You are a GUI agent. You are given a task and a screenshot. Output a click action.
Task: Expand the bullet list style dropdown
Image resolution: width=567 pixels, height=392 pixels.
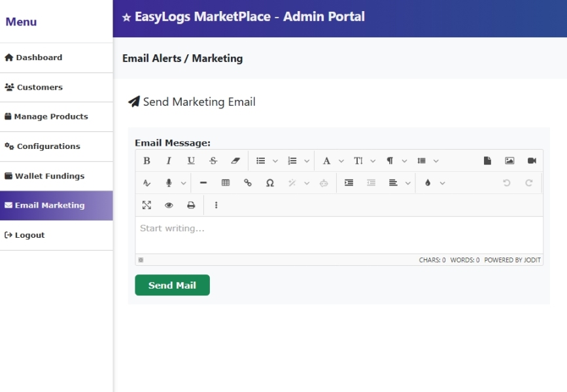click(275, 161)
